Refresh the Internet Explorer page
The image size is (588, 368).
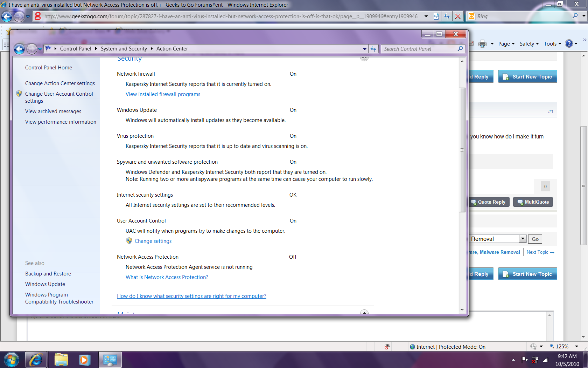tap(447, 16)
